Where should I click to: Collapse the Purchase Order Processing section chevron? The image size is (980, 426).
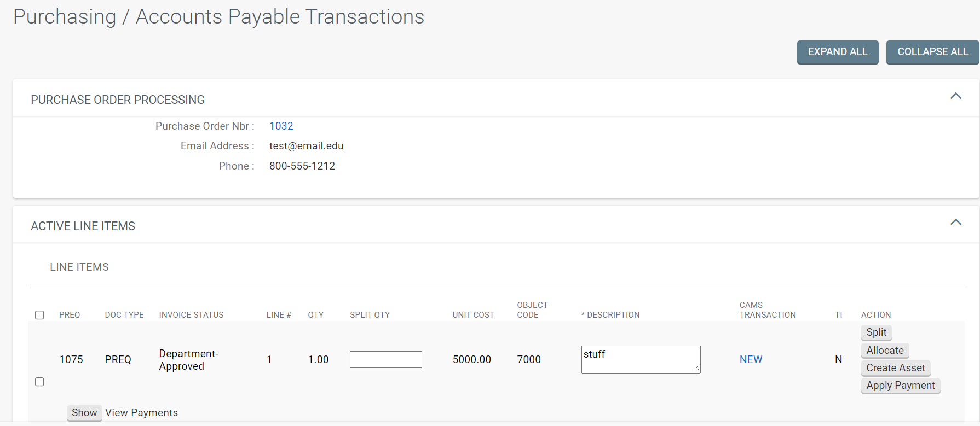coord(955,96)
